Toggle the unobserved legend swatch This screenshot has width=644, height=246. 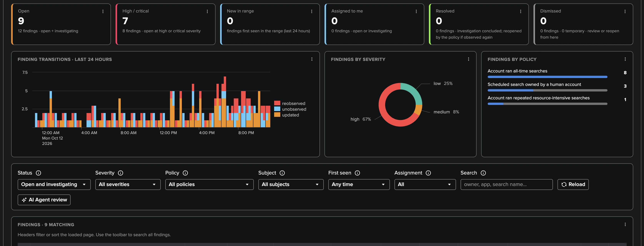[x=277, y=109]
